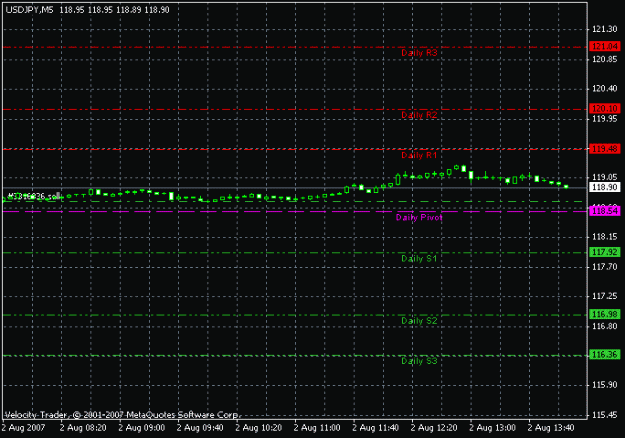Click the 2 Aug 13:00 time label
This screenshot has width=625, height=438.
point(493,428)
